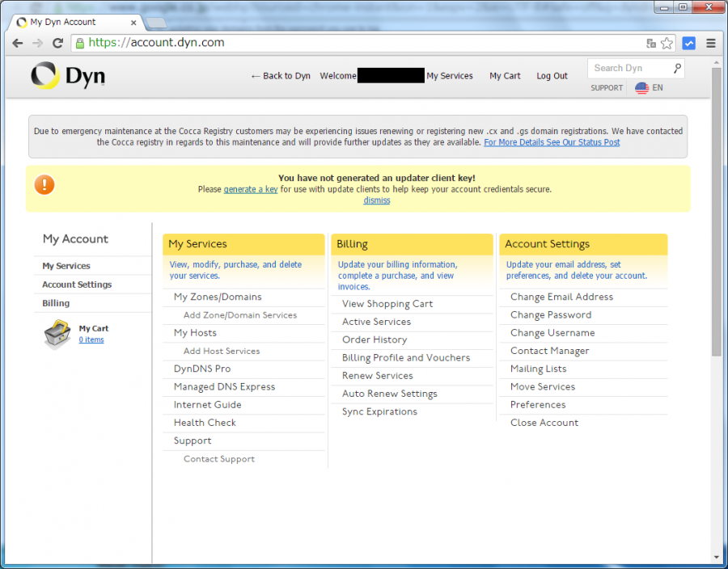
Task: Open Health Check
Action: click(205, 423)
